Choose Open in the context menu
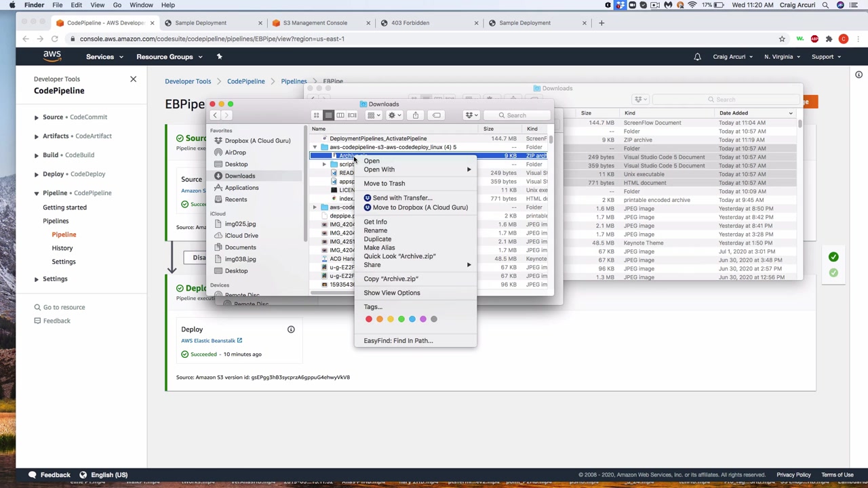Image resolution: width=868 pixels, height=488 pixels. 416,161
